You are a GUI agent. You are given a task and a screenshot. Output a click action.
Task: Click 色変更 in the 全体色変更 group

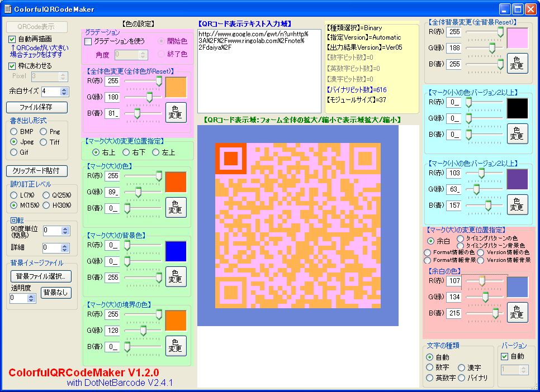click(x=176, y=113)
